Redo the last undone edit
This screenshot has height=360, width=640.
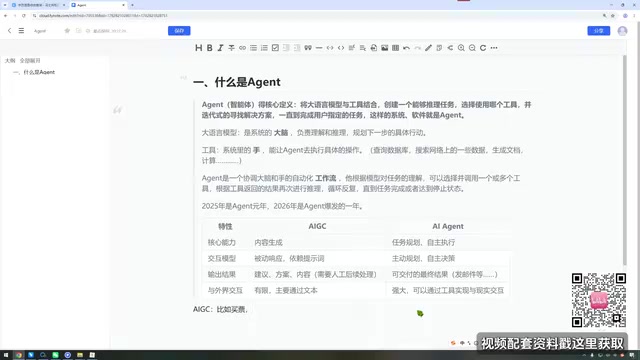click(418, 48)
